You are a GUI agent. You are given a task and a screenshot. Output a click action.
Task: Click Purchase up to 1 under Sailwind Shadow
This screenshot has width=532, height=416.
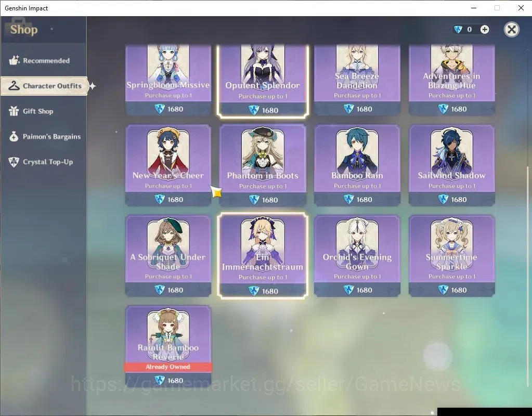[x=451, y=186]
